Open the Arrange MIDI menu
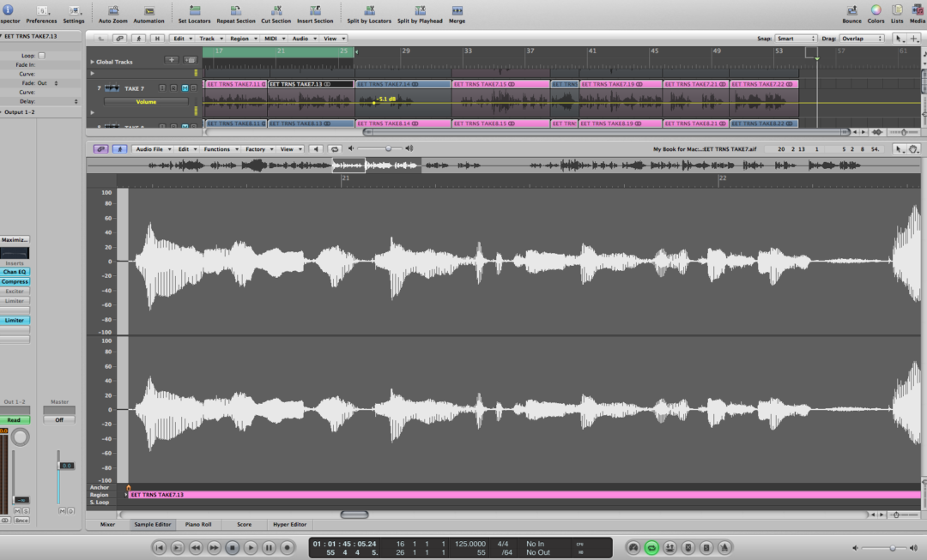The height and width of the screenshot is (560, 927). 274,39
